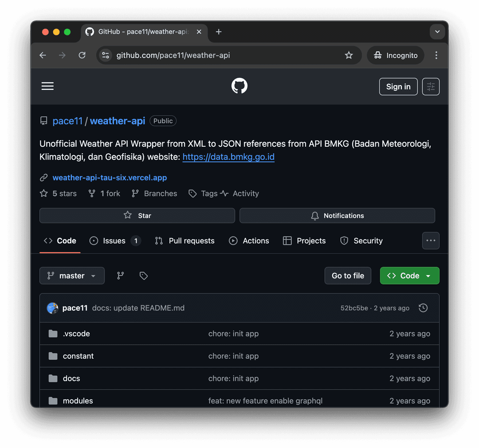This screenshot has width=479, height=448.
Task: Click the tags icon beside the branch selector
Action: point(143,276)
